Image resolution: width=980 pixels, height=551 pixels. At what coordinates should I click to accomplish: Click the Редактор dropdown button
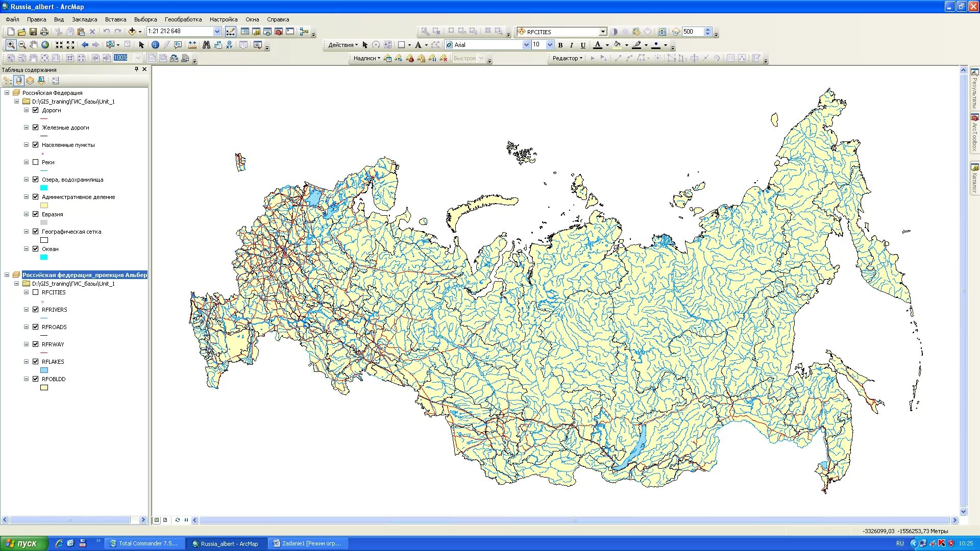pyautogui.click(x=567, y=58)
